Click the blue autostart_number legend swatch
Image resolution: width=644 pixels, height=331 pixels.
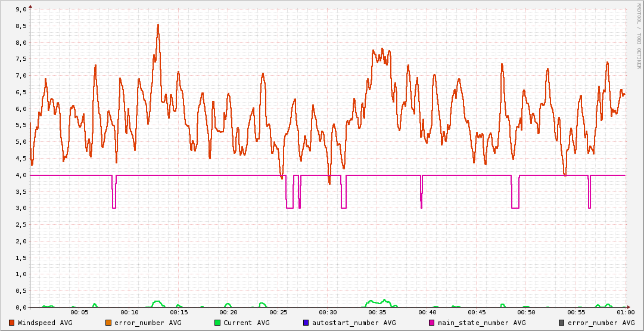click(306, 323)
